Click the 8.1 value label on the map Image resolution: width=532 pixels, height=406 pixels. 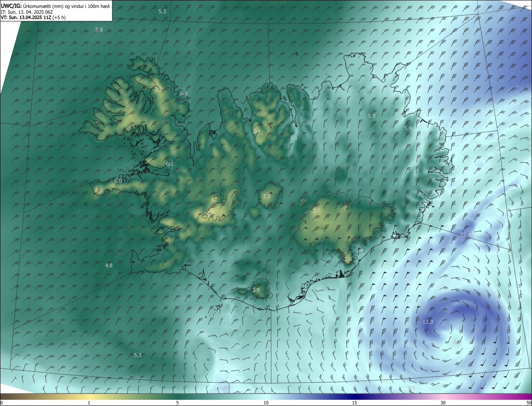pyautogui.click(x=294, y=137)
